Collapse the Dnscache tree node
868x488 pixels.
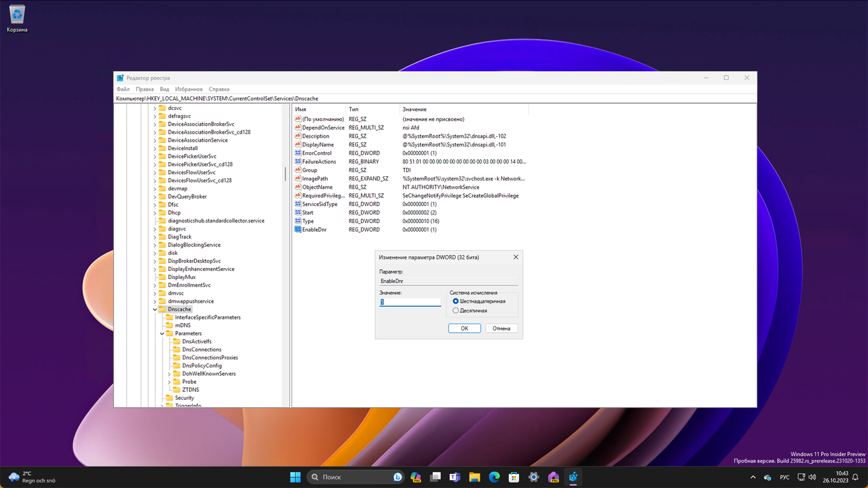[x=155, y=309]
